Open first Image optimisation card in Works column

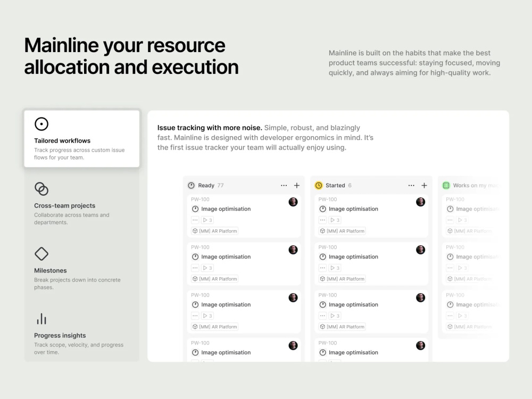[471, 216]
